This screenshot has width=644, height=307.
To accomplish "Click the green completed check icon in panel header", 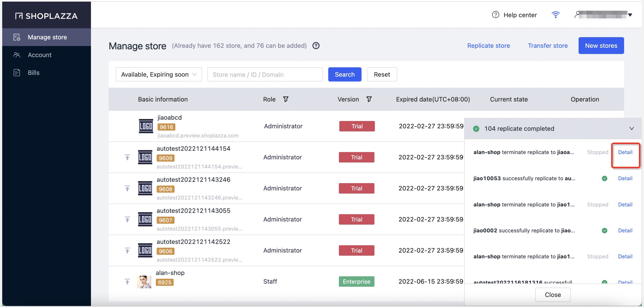I will (x=476, y=129).
